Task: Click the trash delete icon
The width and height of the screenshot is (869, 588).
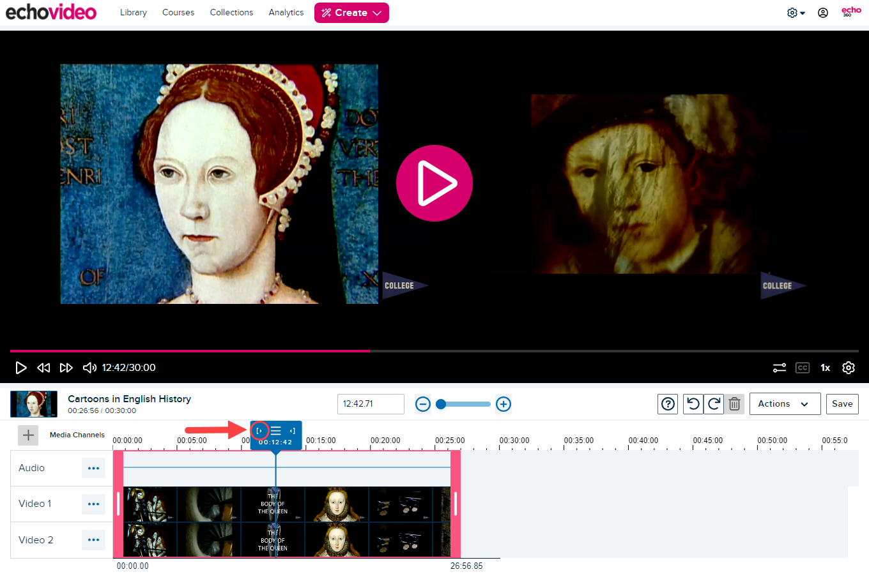Action: [734, 404]
